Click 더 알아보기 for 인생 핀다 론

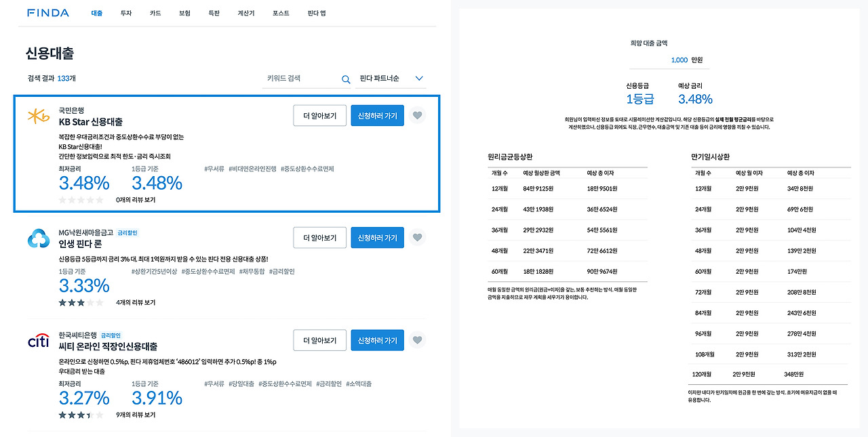pos(320,238)
